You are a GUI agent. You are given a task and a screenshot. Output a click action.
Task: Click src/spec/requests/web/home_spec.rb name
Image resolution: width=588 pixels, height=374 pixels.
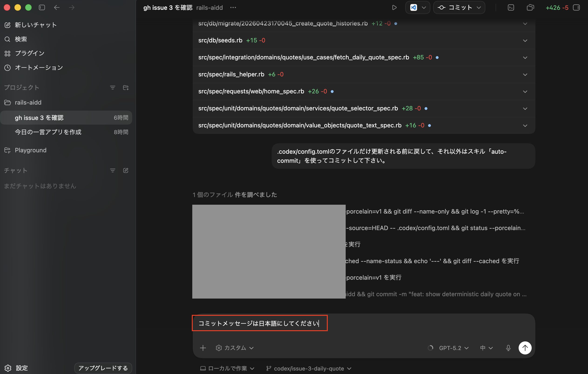tap(251, 91)
